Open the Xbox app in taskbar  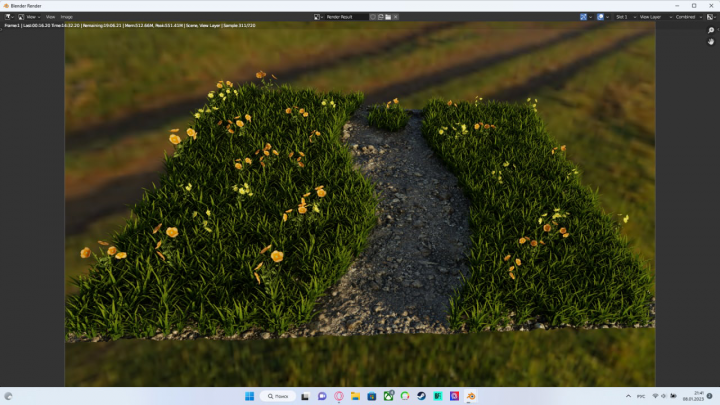pos(388,396)
